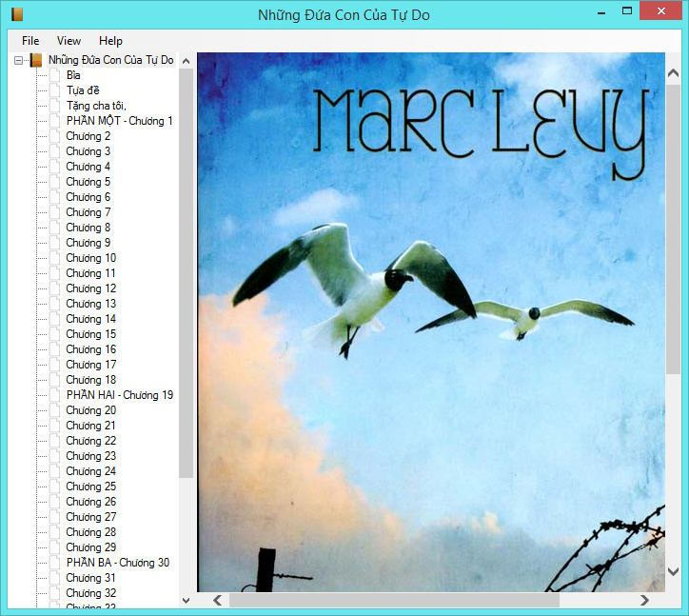
Task: Click the page icon beside Chương 13
Action: point(55,304)
